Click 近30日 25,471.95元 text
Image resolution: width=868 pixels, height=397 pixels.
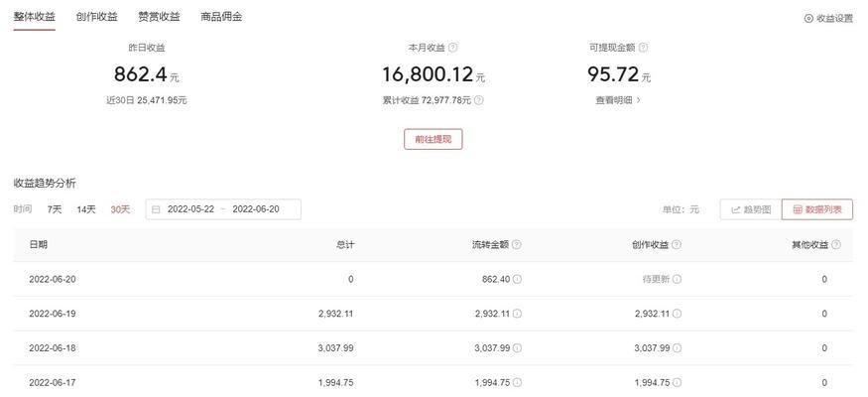point(147,100)
